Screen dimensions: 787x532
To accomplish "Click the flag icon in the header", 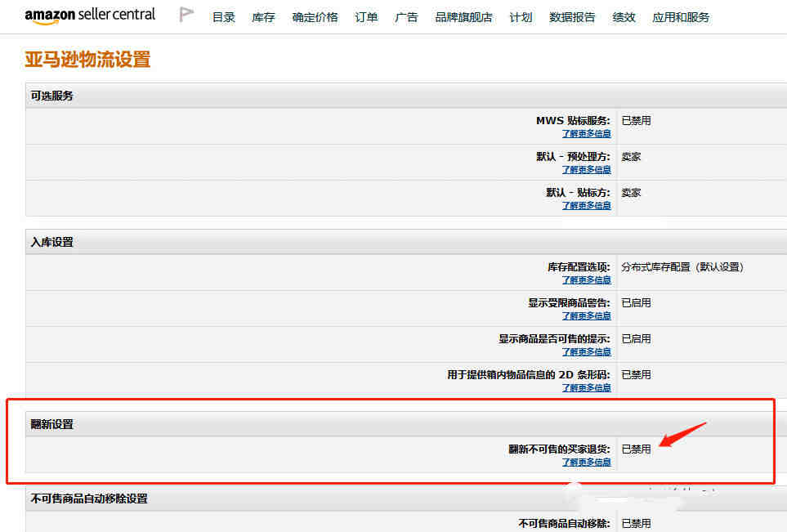I will (x=186, y=15).
